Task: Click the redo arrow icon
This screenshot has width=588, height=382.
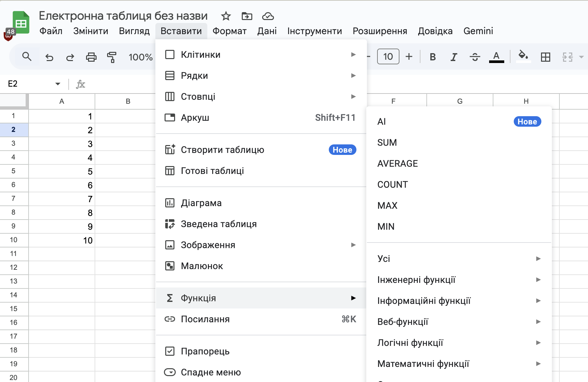Action: point(70,57)
